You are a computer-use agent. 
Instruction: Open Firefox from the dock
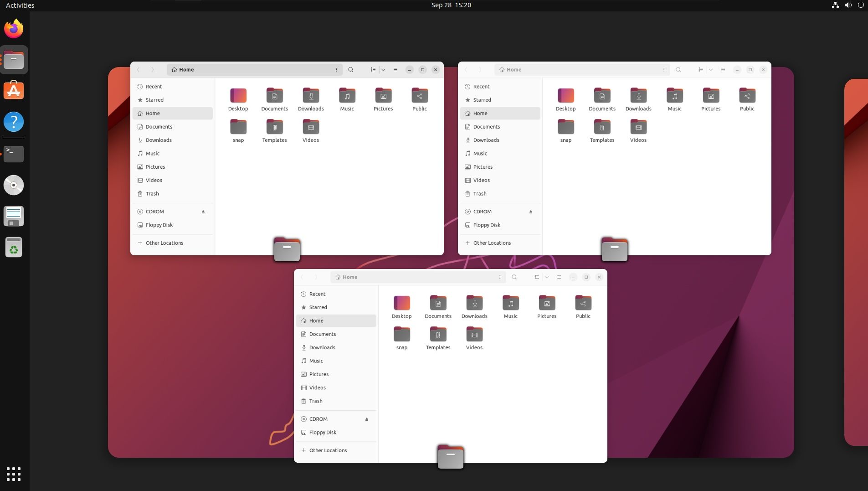pyautogui.click(x=14, y=28)
